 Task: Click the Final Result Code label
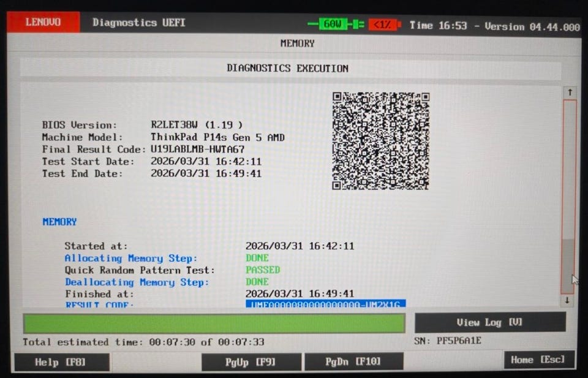[x=94, y=149]
